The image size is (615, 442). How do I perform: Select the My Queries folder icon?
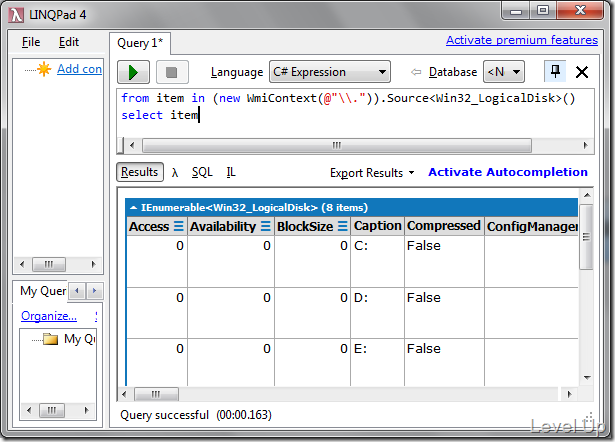[51, 339]
